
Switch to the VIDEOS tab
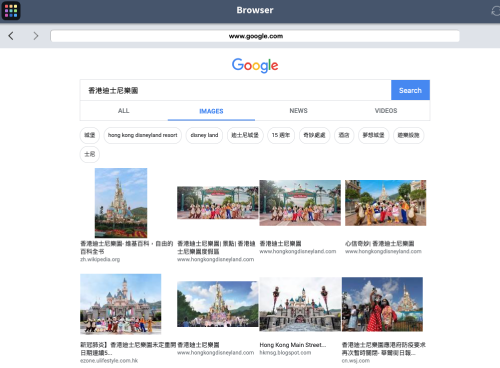tap(386, 111)
